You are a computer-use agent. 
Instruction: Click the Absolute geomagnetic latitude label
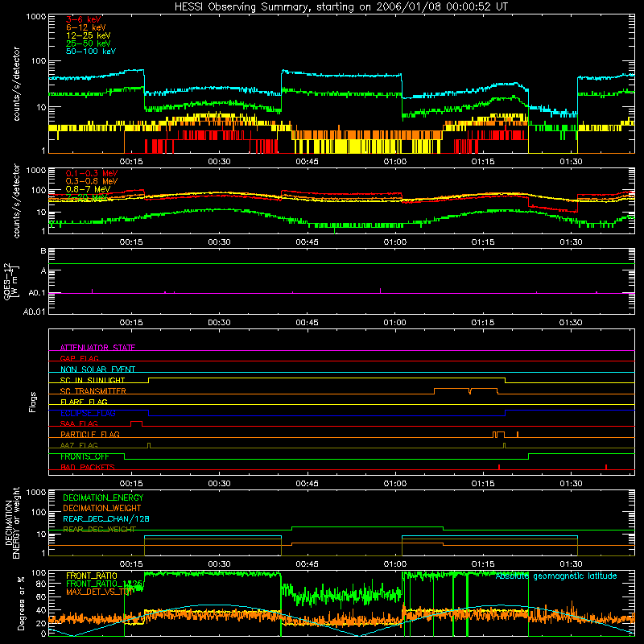556,576
